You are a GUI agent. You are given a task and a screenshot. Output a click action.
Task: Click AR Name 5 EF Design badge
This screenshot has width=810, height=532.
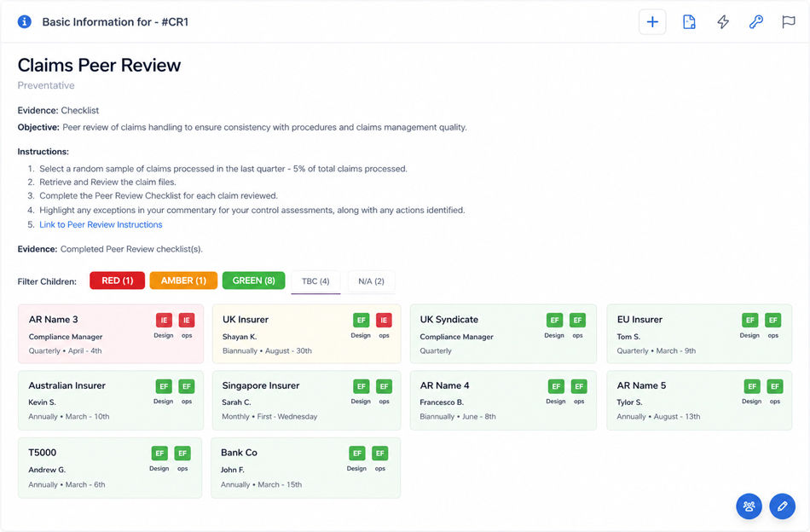[x=752, y=386]
